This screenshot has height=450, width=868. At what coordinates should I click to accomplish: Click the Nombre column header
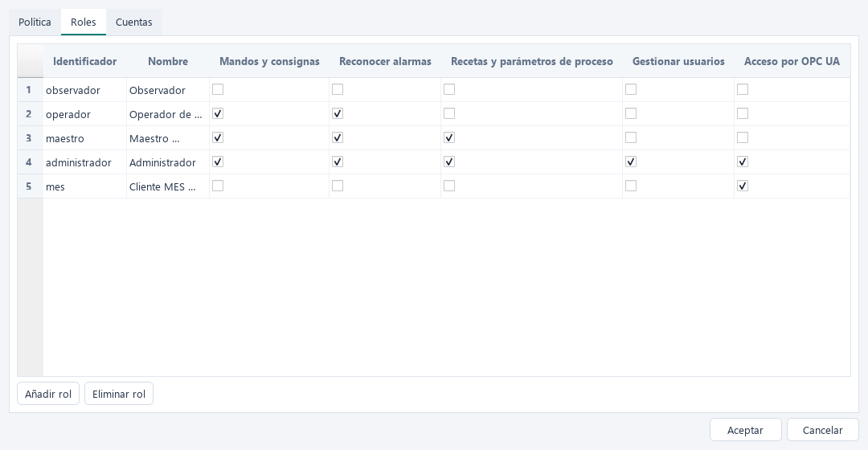coord(168,61)
